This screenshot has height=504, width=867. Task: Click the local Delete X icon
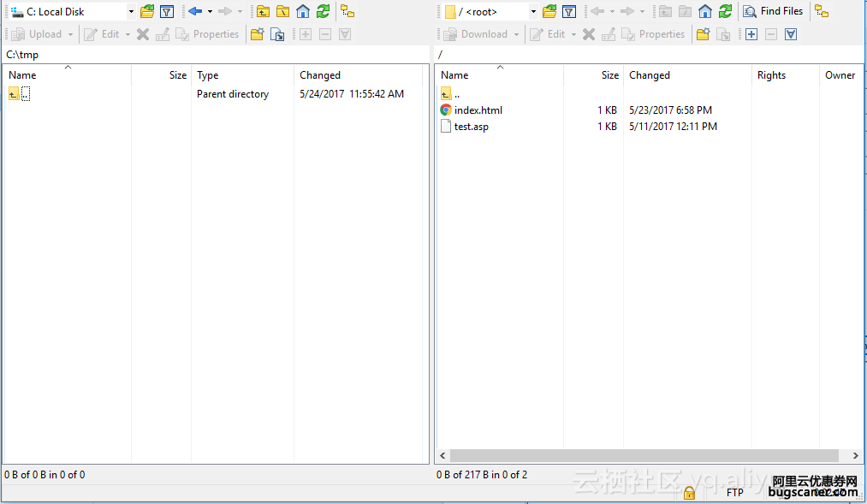(x=143, y=34)
